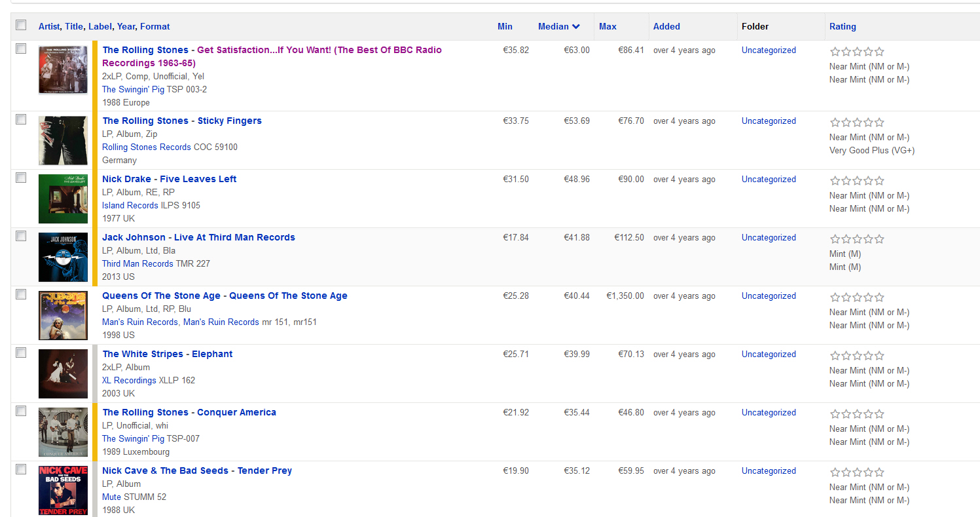Open Uncategorized folder in Tender Prey row
The height and width of the screenshot is (517, 980).
click(x=769, y=470)
